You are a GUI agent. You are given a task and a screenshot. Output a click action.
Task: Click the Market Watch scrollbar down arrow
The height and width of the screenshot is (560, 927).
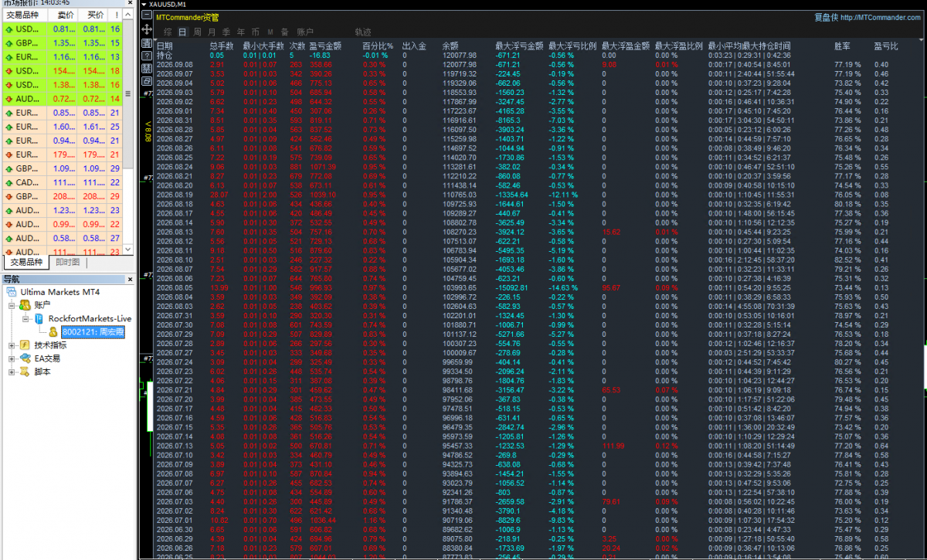128,249
